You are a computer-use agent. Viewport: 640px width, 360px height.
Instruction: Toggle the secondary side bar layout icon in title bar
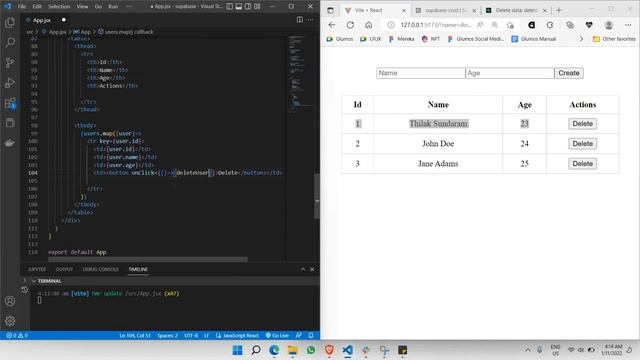point(248,7)
